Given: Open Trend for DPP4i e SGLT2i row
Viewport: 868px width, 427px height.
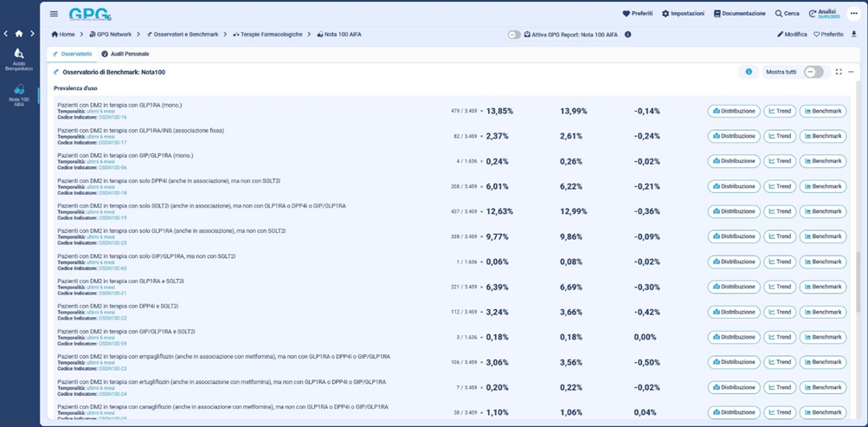Looking at the screenshot, I should tap(779, 312).
